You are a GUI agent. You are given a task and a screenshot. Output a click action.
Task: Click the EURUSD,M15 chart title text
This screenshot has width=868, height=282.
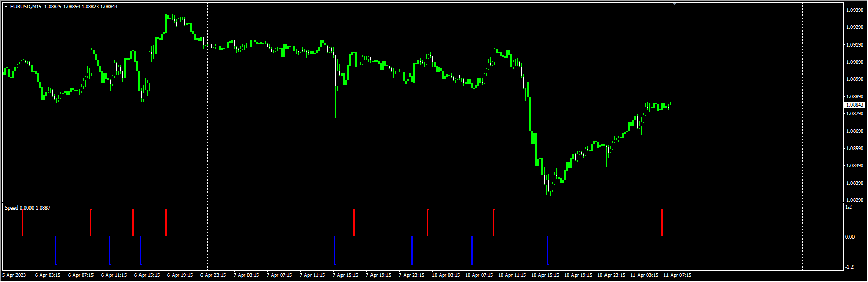tap(26, 7)
